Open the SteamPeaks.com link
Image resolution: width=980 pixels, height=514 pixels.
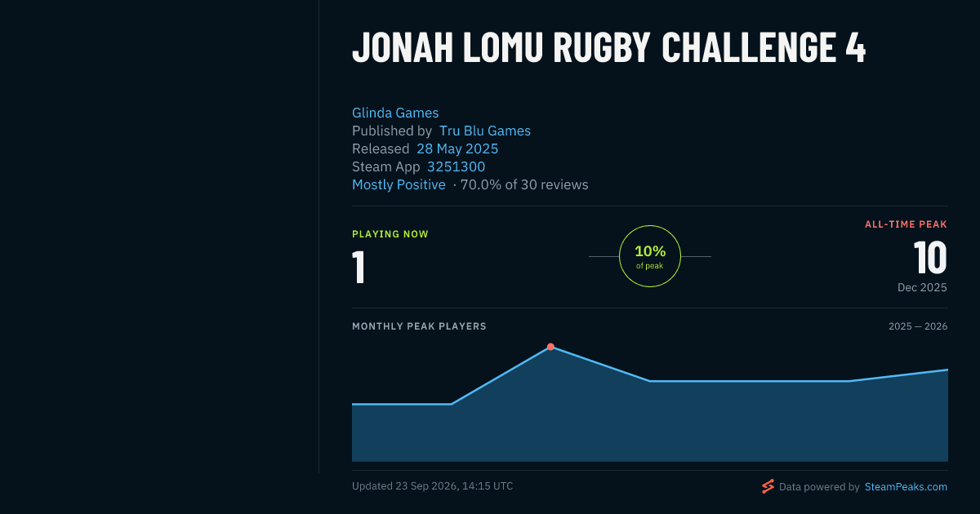[906, 487]
